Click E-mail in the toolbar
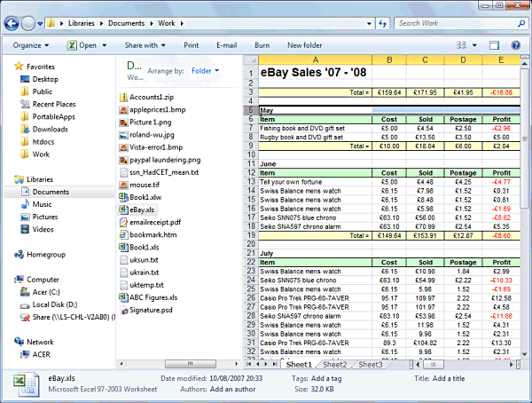The width and height of the screenshot is (532, 403). pyautogui.click(x=227, y=45)
